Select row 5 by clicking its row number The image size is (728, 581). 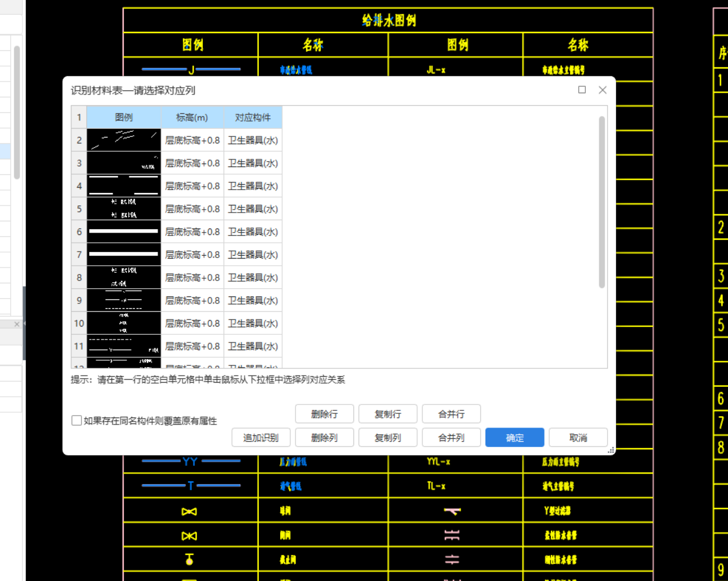click(x=78, y=208)
